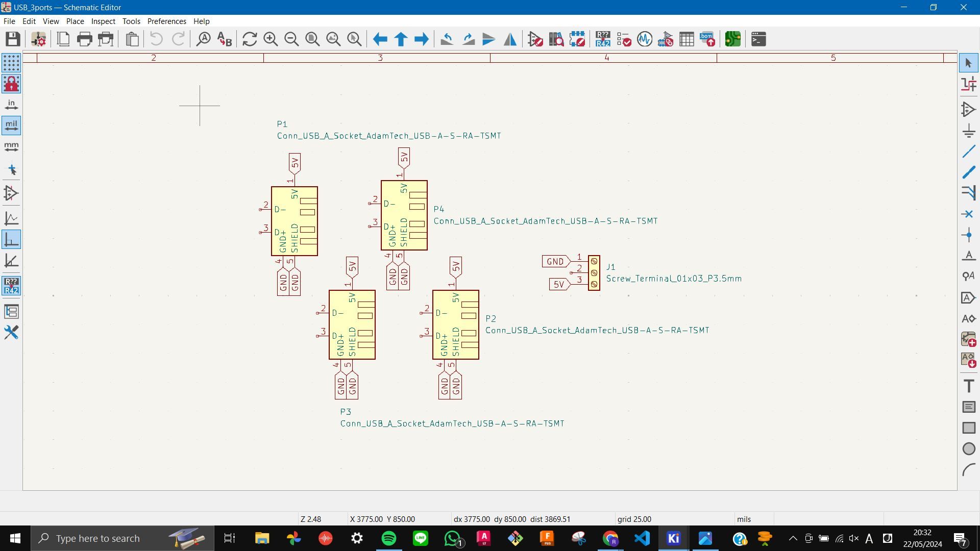Select the No-Connect flag tool
Screen dimensions: 980x551
point(969,214)
